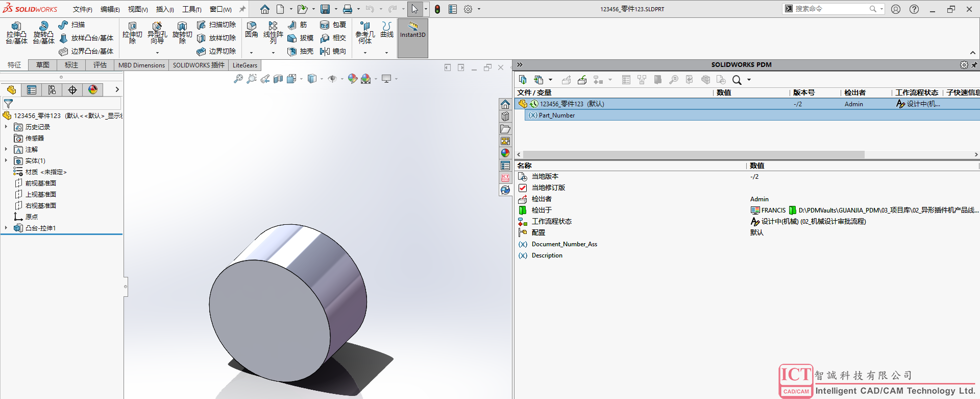Click the Boundary Cut tool (边界切除)
Image resolution: width=980 pixels, height=399 pixels.
(x=216, y=51)
